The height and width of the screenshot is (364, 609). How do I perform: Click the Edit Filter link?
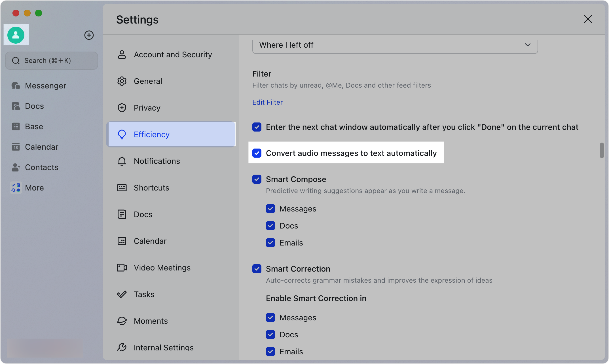point(267,102)
